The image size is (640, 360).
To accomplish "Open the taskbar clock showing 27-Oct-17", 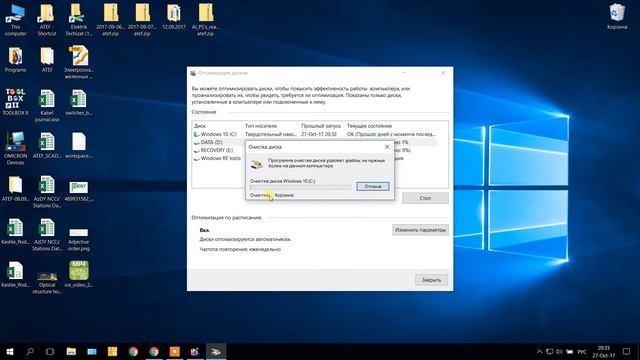I will pos(604,351).
